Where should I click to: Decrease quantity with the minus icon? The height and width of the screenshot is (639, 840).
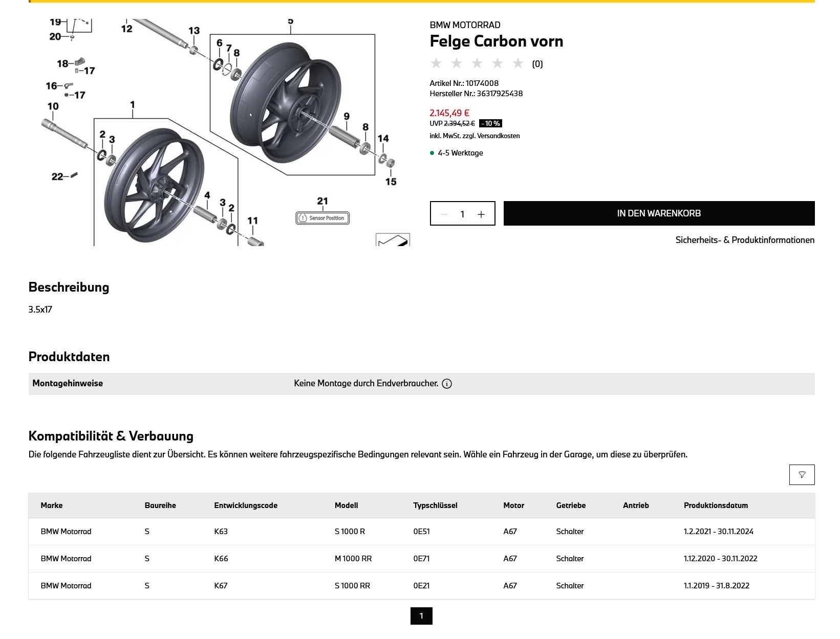[444, 214]
